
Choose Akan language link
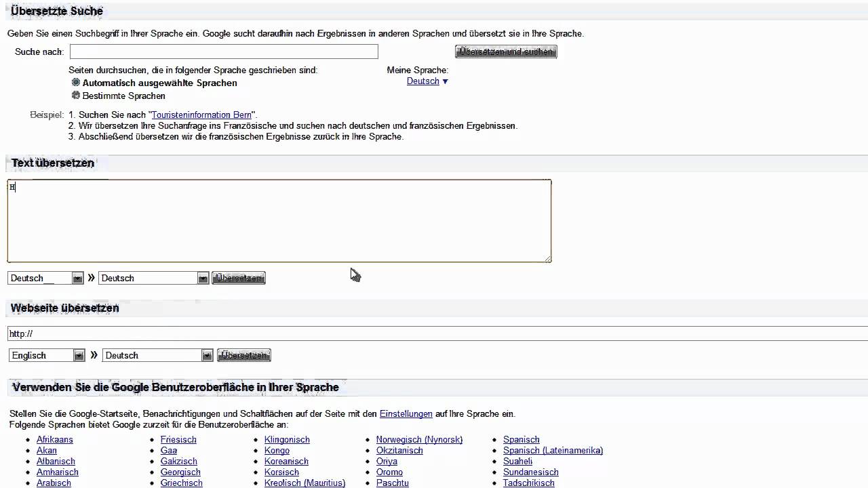(x=47, y=450)
